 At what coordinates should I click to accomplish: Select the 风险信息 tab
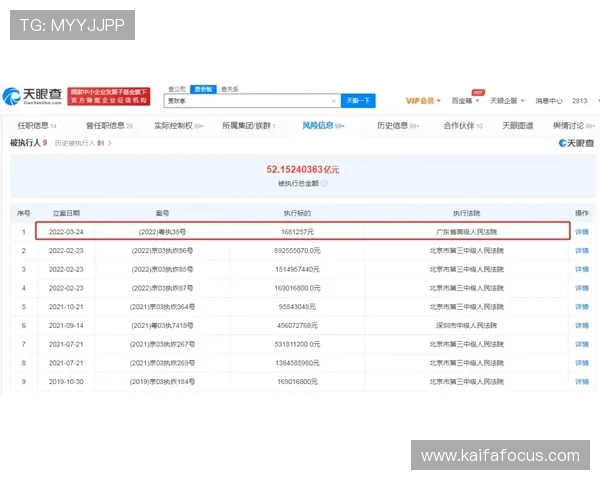pyautogui.click(x=322, y=126)
